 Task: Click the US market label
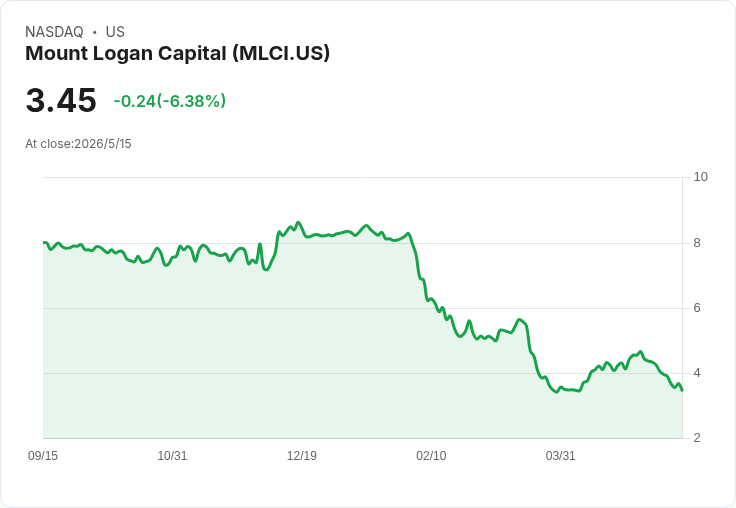[115, 32]
